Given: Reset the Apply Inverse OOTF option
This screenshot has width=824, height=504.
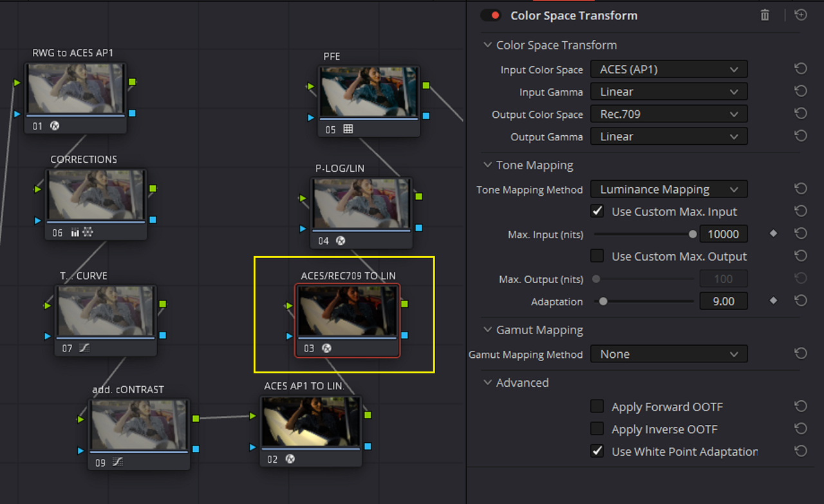Looking at the screenshot, I should point(801,429).
